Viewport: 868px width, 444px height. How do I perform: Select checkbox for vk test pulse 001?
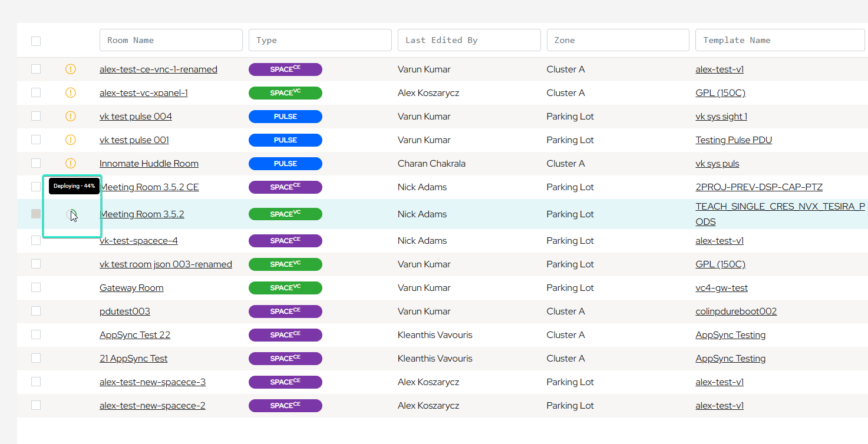click(x=36, y=140)
